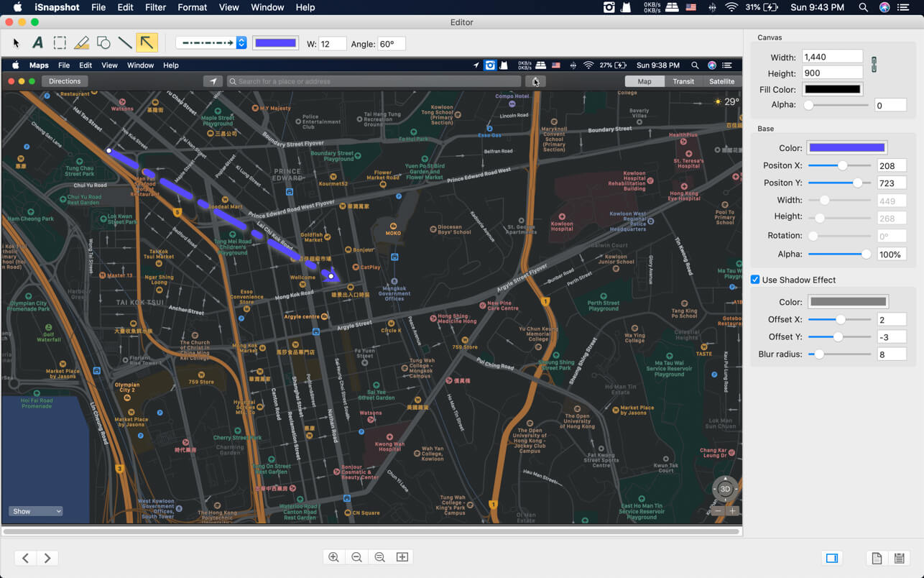This screenshot has height=578, width=924.
Task: Click the Blur radius value field
Action: pos(892,354)
